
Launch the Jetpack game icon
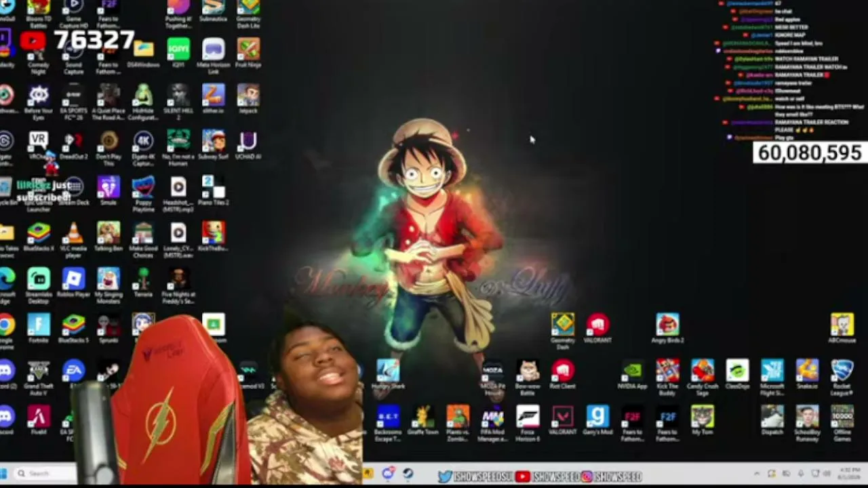point(248,95)
